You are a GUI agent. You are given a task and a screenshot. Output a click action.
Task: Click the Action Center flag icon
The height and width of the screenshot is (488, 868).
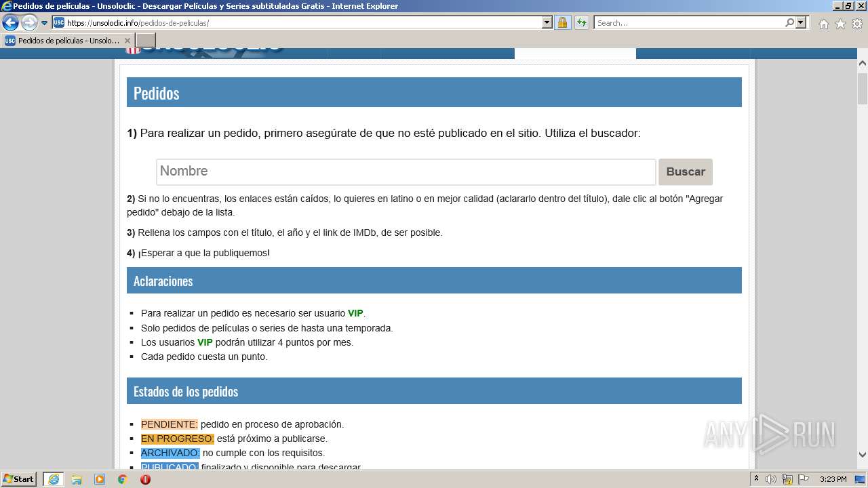pos(804,479)
